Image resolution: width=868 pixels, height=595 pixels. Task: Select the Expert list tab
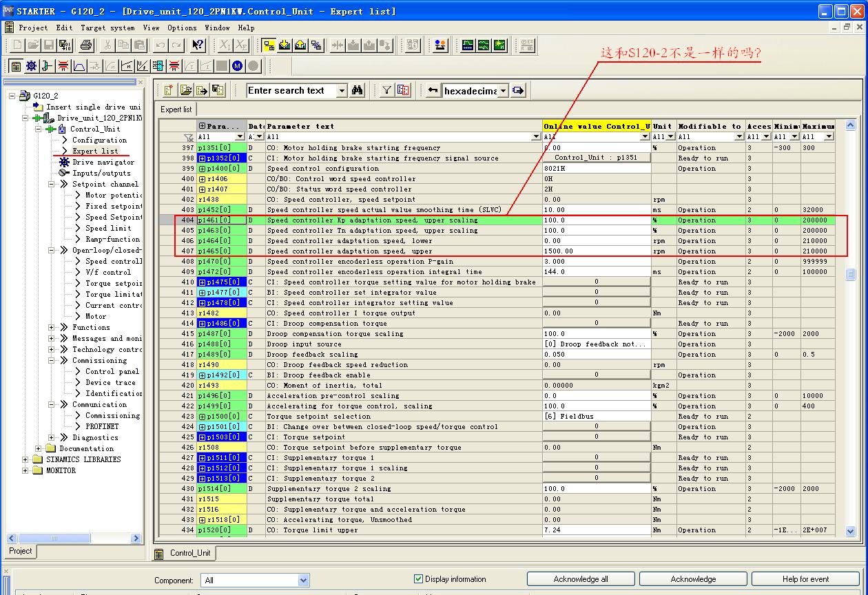(176, 109)
